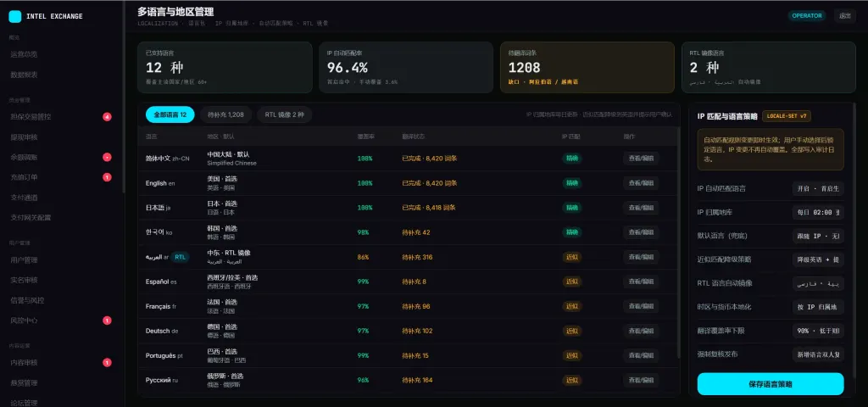
Task: Click 查看/编辑 for the Français row
Action: (x=641, y=306)
